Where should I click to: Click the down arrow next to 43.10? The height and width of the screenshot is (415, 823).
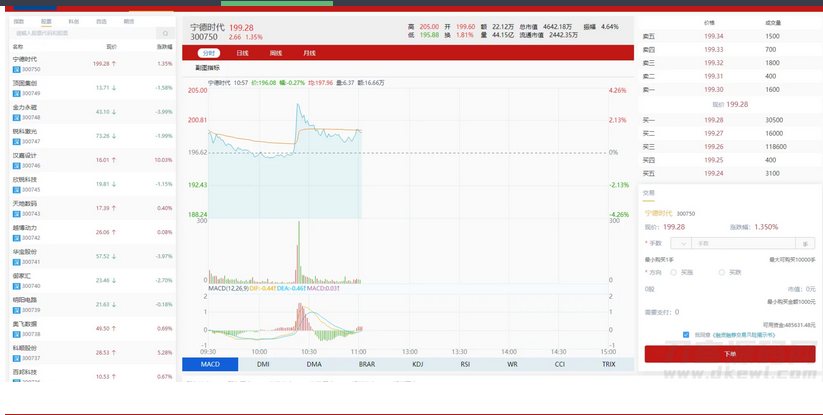coord(114,111)
